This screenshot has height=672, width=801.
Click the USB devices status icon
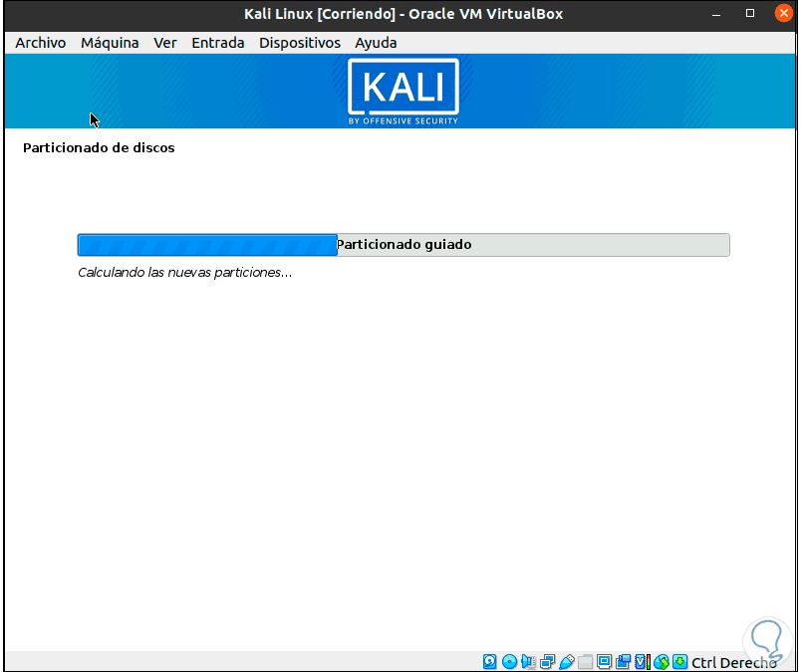pyautogui.click(x=567, y=662)
